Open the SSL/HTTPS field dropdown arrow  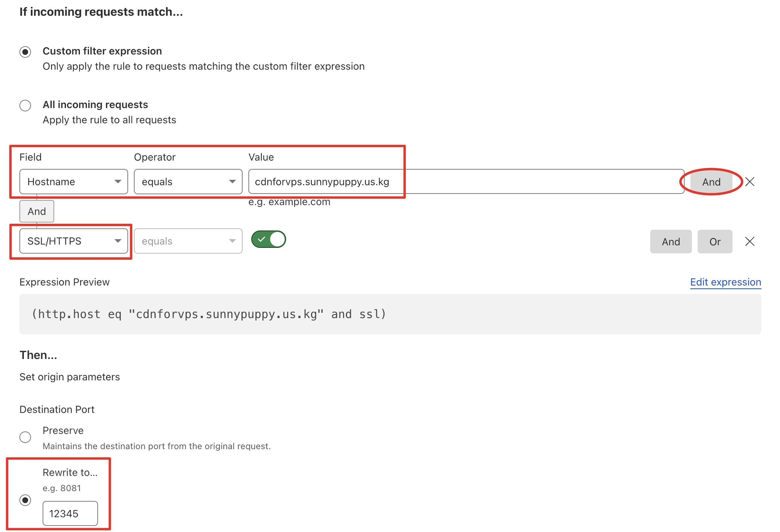tap(118, 241)
